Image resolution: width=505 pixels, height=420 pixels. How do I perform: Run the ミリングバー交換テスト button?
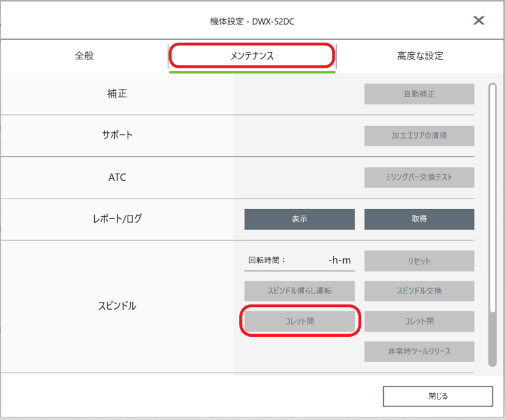(x=419, y=177)
